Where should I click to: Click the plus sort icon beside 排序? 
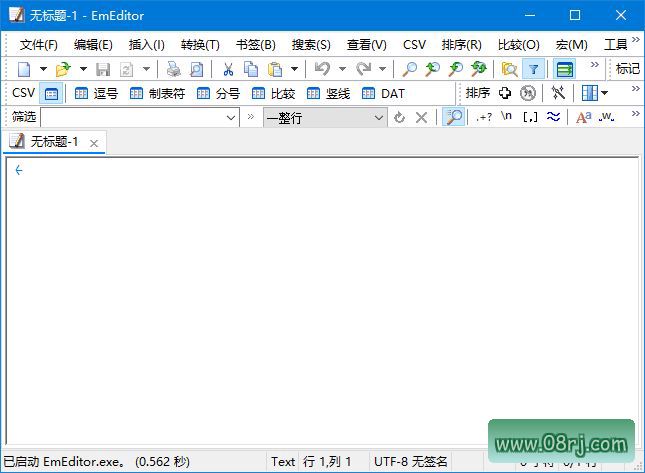tap(505, 93)
